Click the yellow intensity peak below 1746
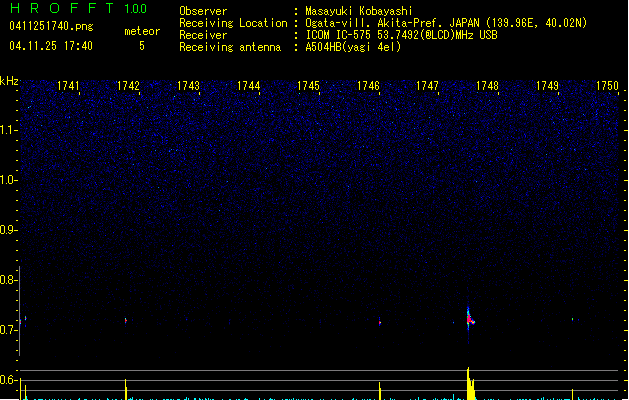Screen dimensions: 629x400 tap(379, 391)
